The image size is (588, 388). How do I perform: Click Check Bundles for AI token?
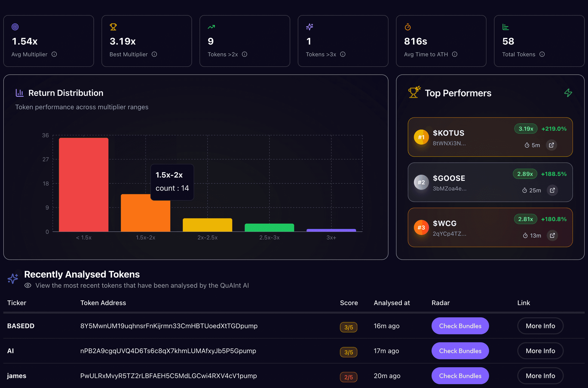click(x=460, y=351)
